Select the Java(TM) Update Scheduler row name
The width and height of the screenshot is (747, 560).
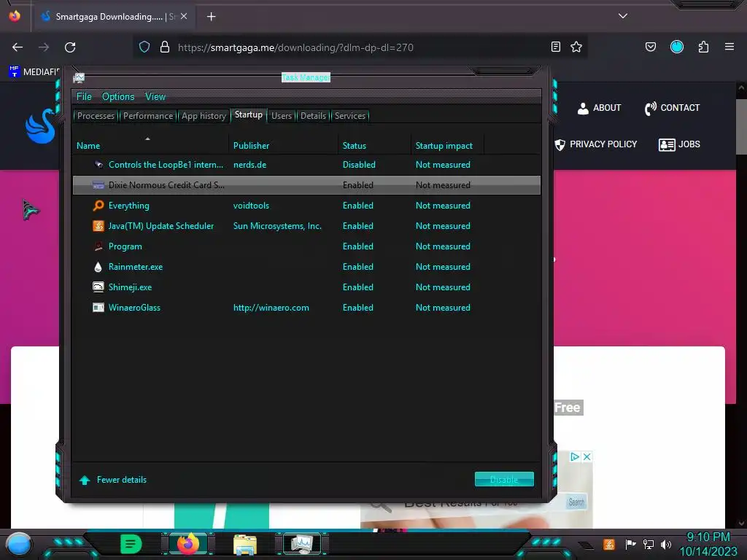coord(161,226)
